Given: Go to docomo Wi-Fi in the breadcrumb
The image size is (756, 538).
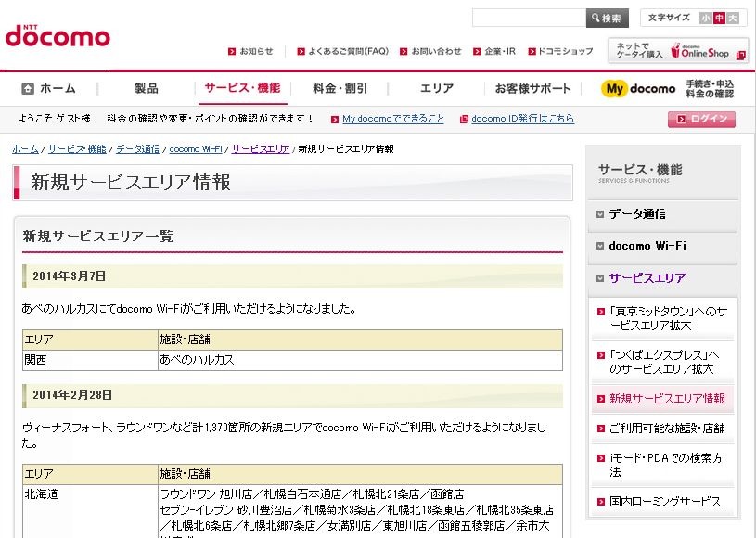Looking at the screenshot, I should (x=196, y=149).
